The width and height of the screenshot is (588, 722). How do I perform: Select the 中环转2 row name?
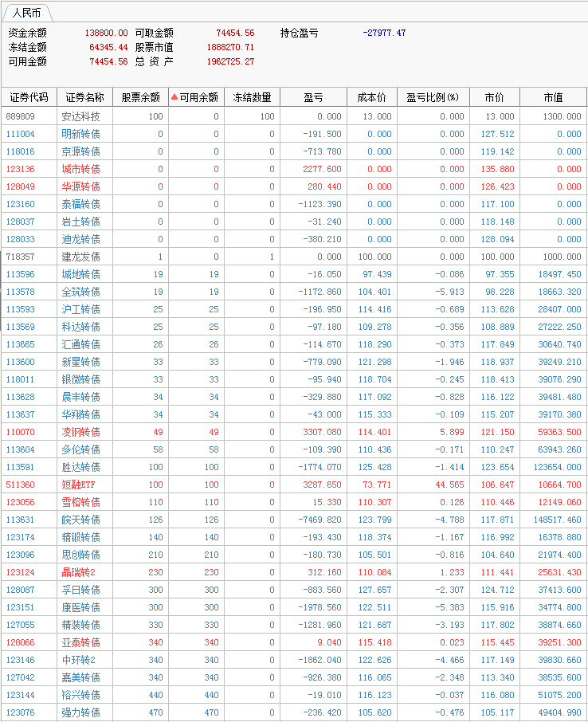(x=78, y=660)
